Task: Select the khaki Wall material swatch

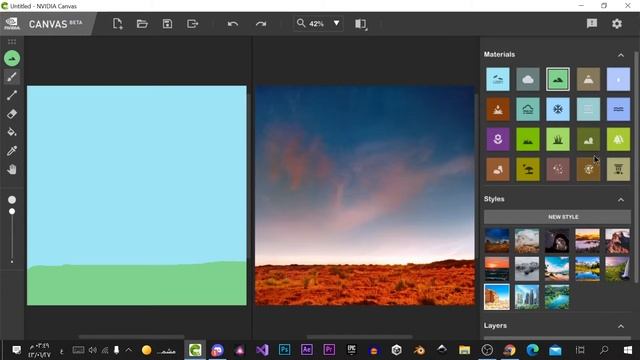Action: [618, 169]
